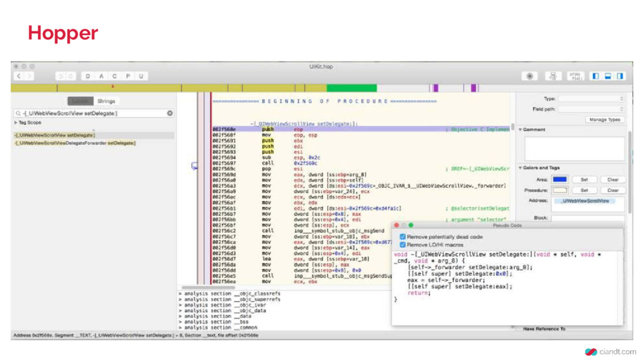Expand the Tag Scope disclosure triangle
The image size is (644, 362).
point(16,123)
